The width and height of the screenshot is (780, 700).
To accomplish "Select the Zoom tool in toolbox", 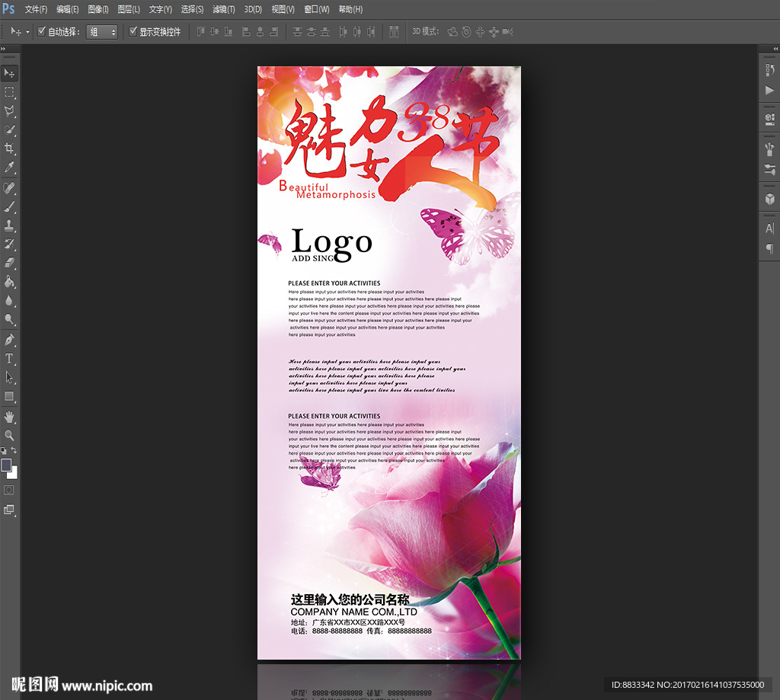I will coord(9,435).
